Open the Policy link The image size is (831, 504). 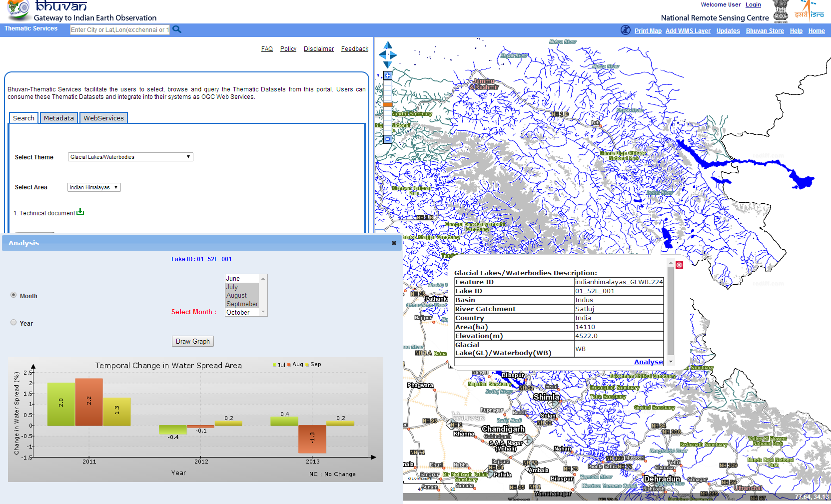[x=288, y=49]
